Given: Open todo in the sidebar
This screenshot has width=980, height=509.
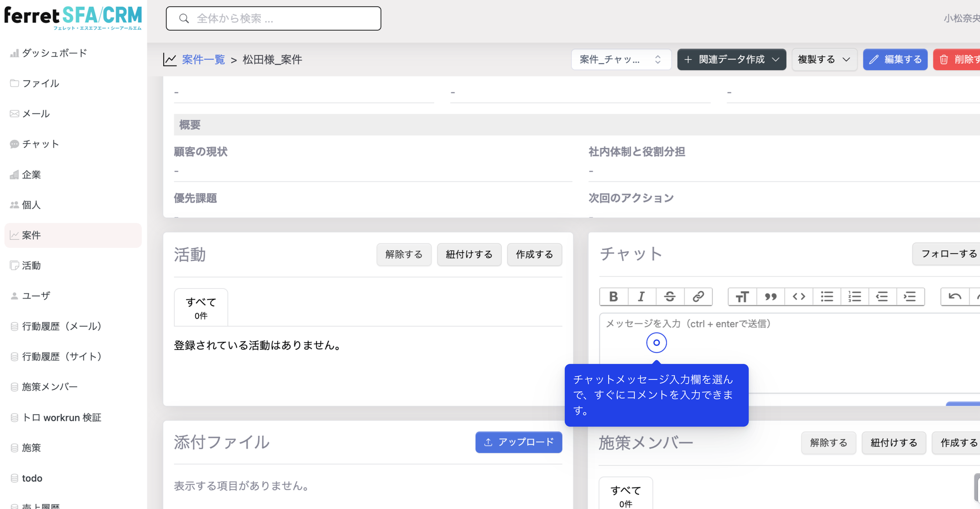Looking at the screenshot, I should pyautogui.click(x=73, y=478).
